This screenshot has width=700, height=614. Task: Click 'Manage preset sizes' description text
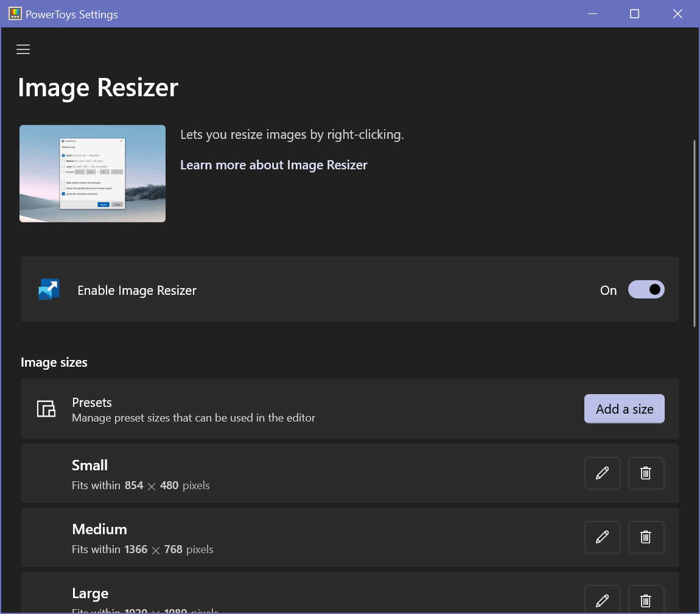point(194,418)
